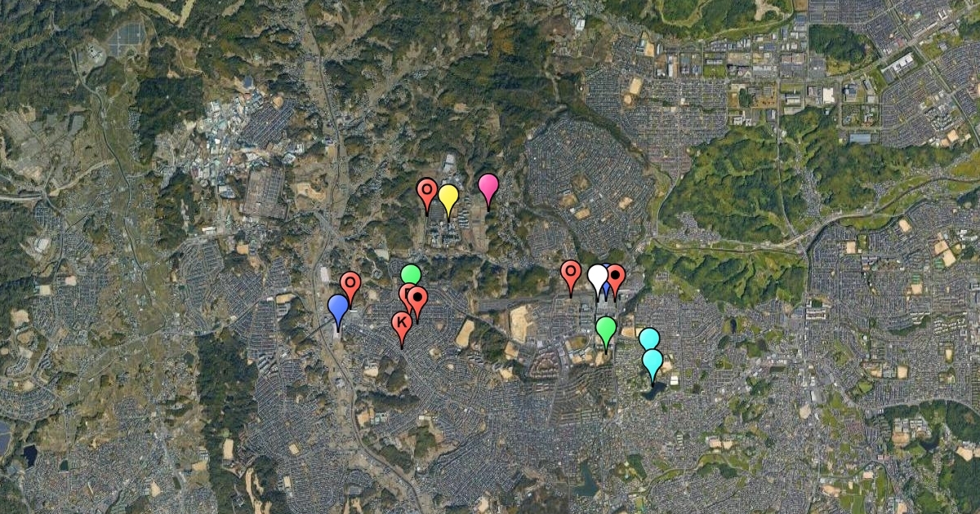
Task: Select the red marker partly hidden under the green pin
Action: click(x=406, y=295)
